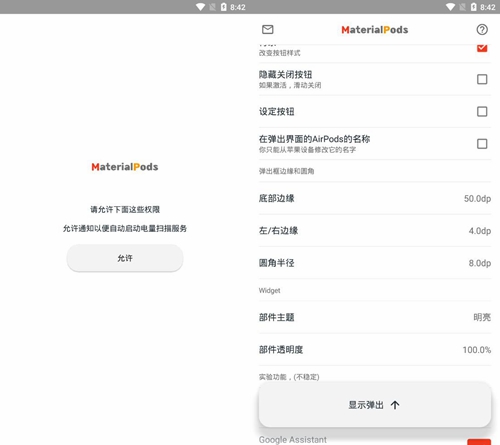Open the 底部边缘 setting row
This screenshot has width=500, height=445.
tap(375, 198)
